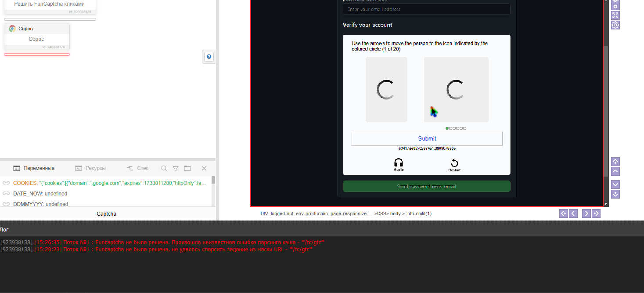Click the folder icon in variables toolbar
644x293 pixels.
[187, 168]
